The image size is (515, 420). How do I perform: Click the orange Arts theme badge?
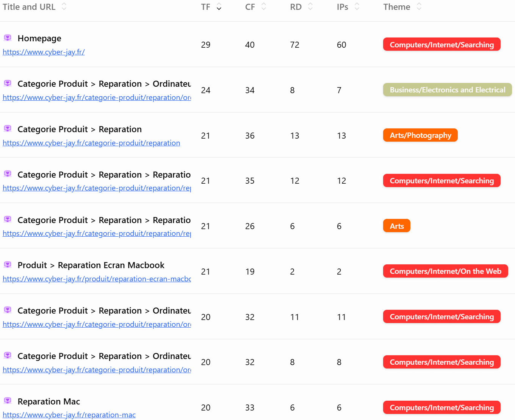396,226
